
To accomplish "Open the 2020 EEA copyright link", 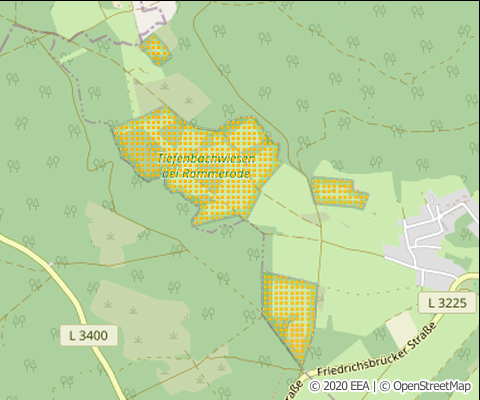I will pyautogui.click(x=339, y=386).
